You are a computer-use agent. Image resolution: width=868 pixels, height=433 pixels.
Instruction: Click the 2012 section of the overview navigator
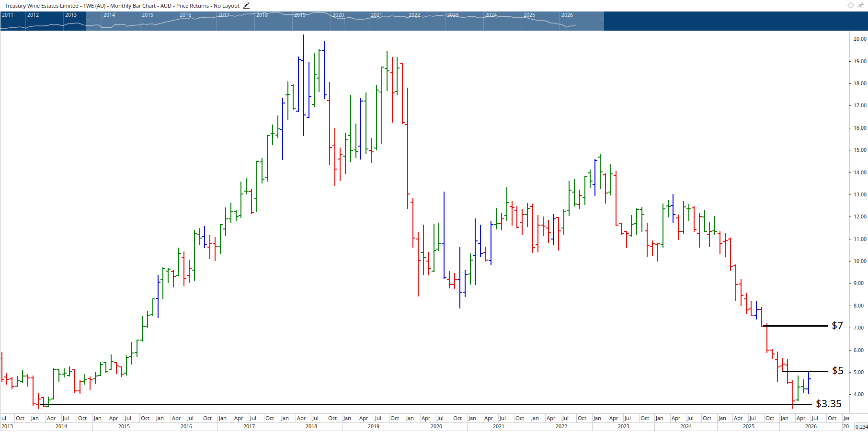[x=45, y=21]
